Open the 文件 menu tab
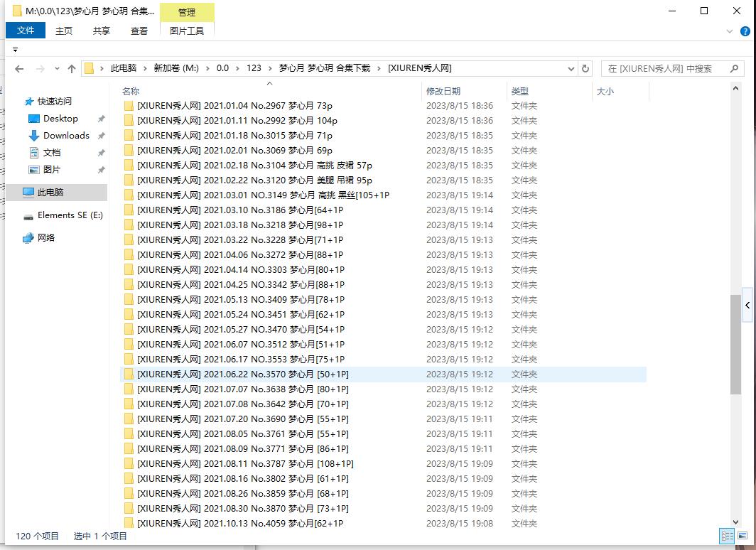 (x=26, y=31)
